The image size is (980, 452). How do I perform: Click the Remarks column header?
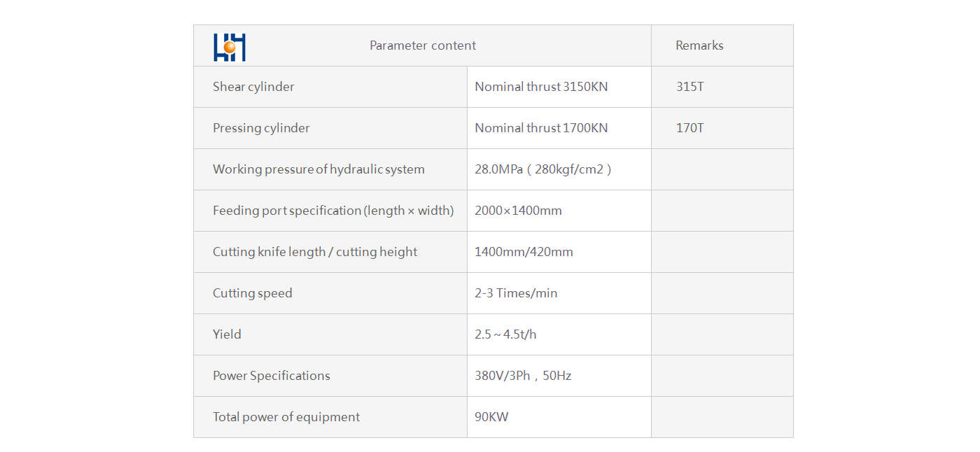699,45
